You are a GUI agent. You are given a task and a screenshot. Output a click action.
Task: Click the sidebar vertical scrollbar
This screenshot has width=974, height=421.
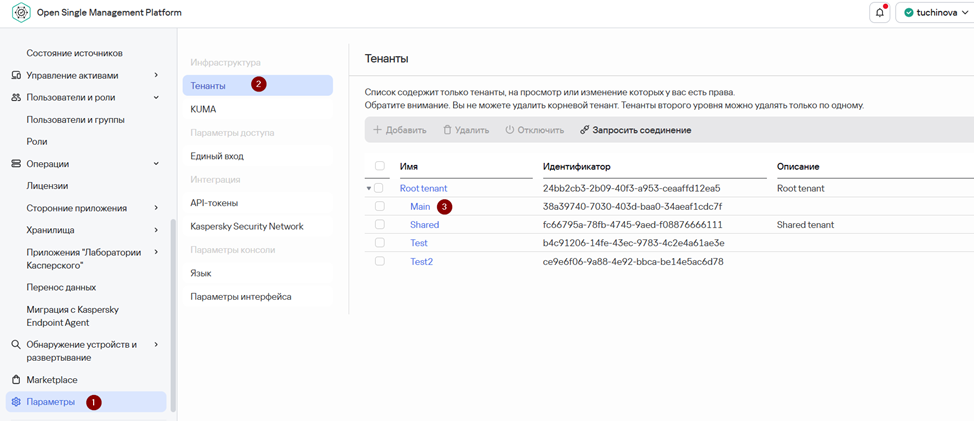pos(173,315)
